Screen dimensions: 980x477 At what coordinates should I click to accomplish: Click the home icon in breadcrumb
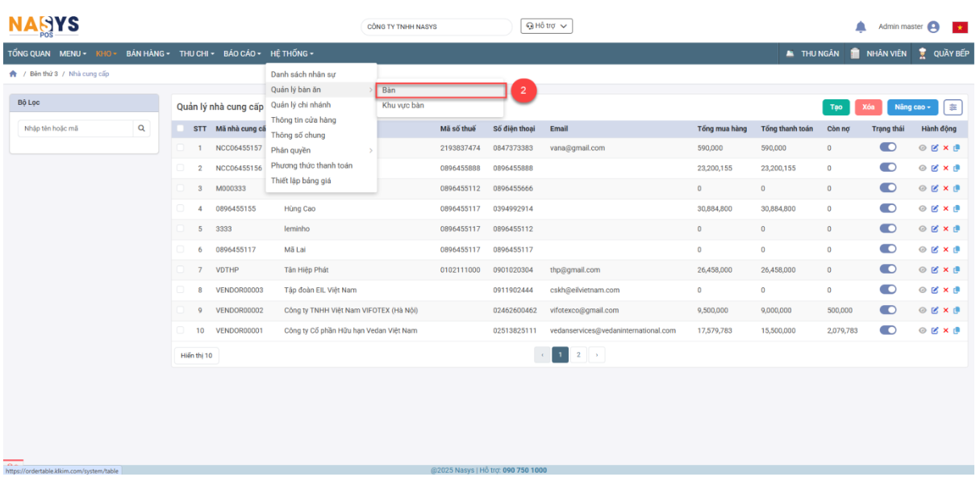tap(13, 74)
